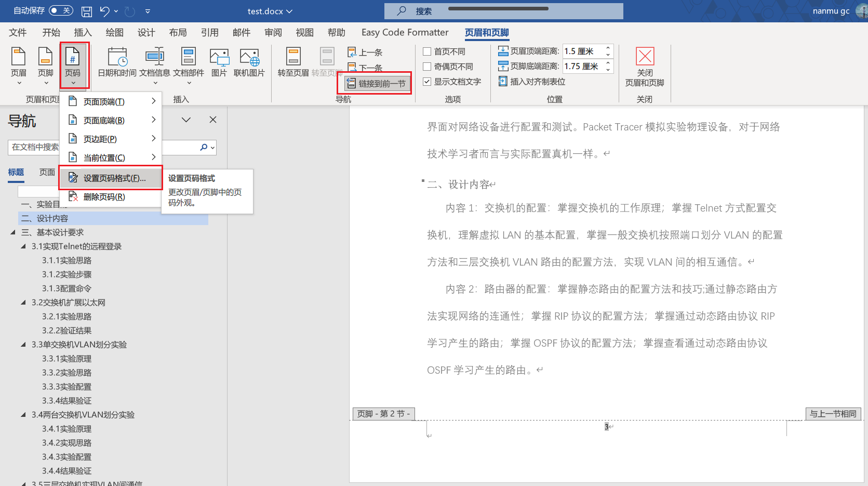Close Header and Footer (关闭页眉和页脚)
The width and height of the screenshot is (868, 486).
645,68
